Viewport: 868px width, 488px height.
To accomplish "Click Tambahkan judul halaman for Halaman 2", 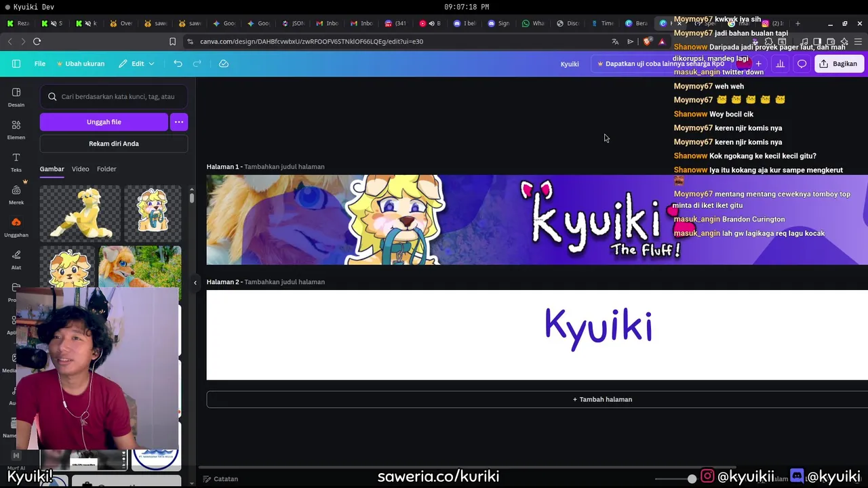I will [x=284, y=282].
